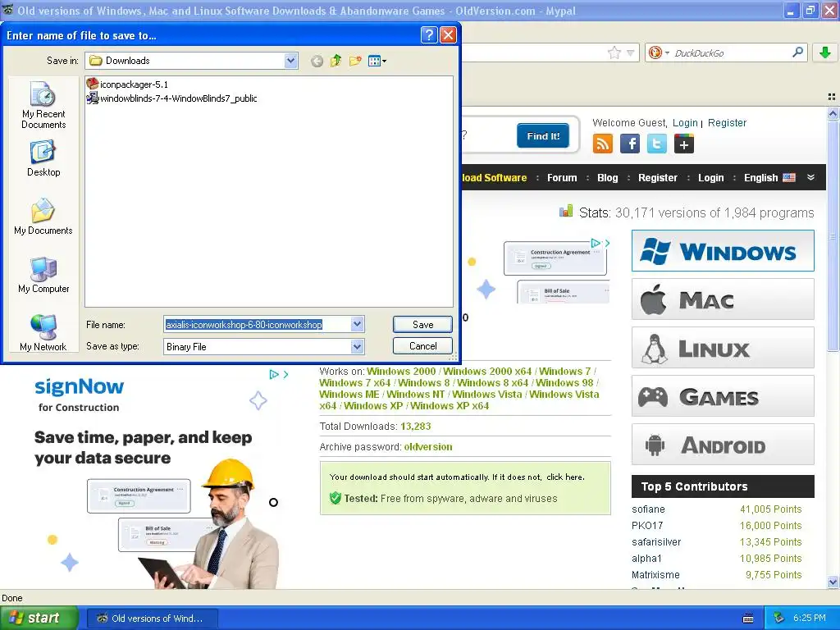Expand the File name dropdown arrow
The height and width of the screenshot is (630, 840).
(x=358, y=324)
